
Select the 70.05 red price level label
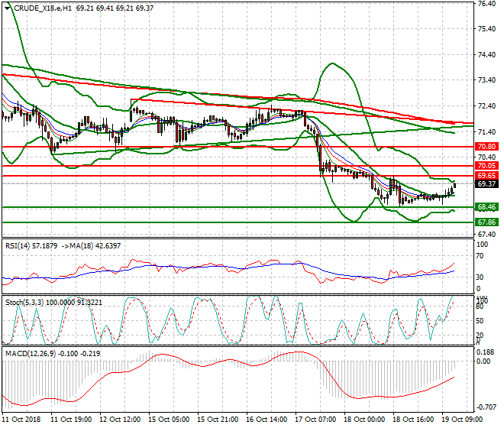pyautogui.click(x=486, y=166)
